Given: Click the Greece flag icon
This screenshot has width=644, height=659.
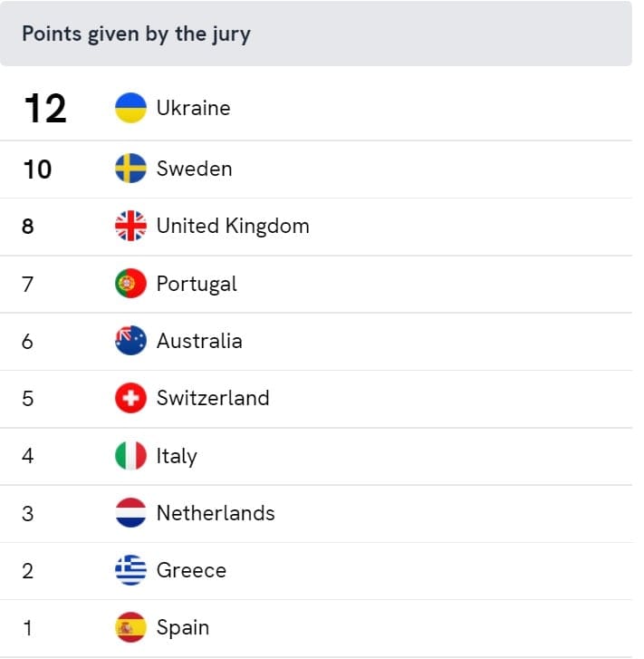Looking at the screenshot, I should (x=130, y=570).
